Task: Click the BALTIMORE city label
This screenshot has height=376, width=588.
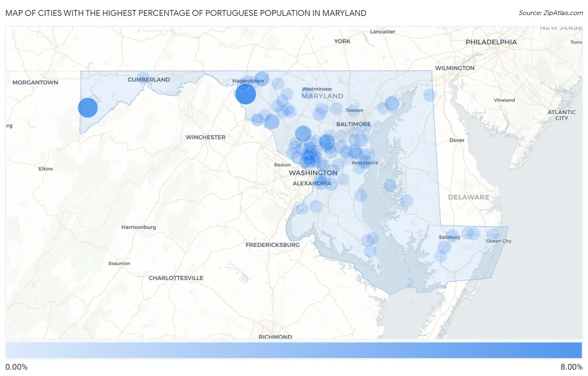Action: click(x=353, y=124)
